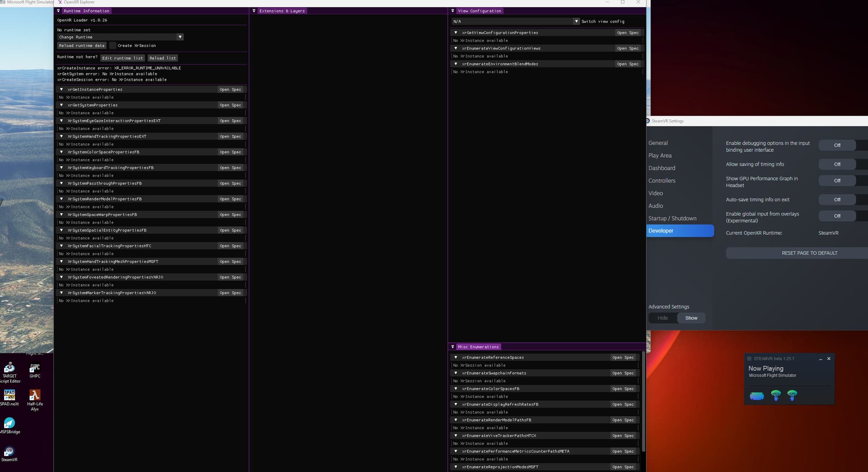Open the SteamVR hamburger menu icon
The height and width of the screenshot is (472, 868).
pyautogui.click(x=749, y=359)
